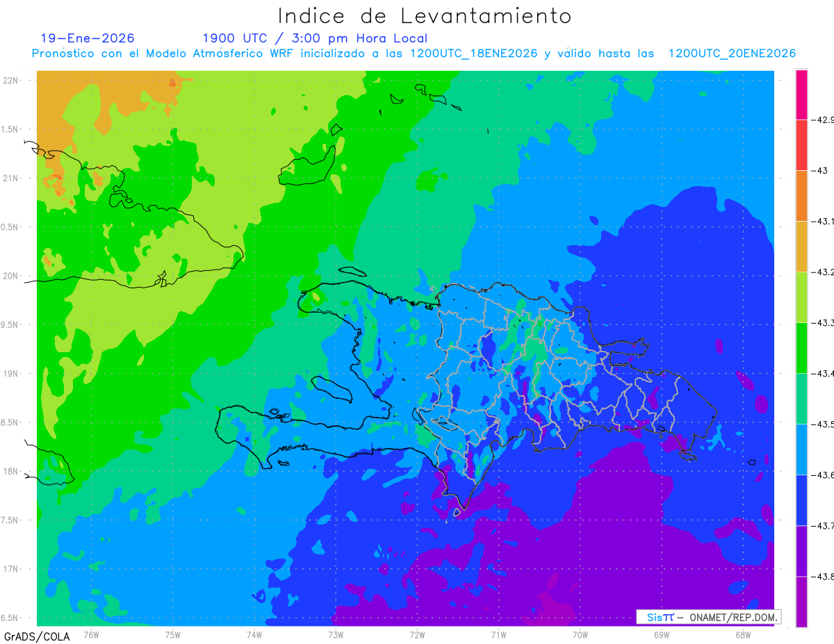
Task: Pick the lime swatch between -43.2 and -43.3
Action: coord(801,297)
